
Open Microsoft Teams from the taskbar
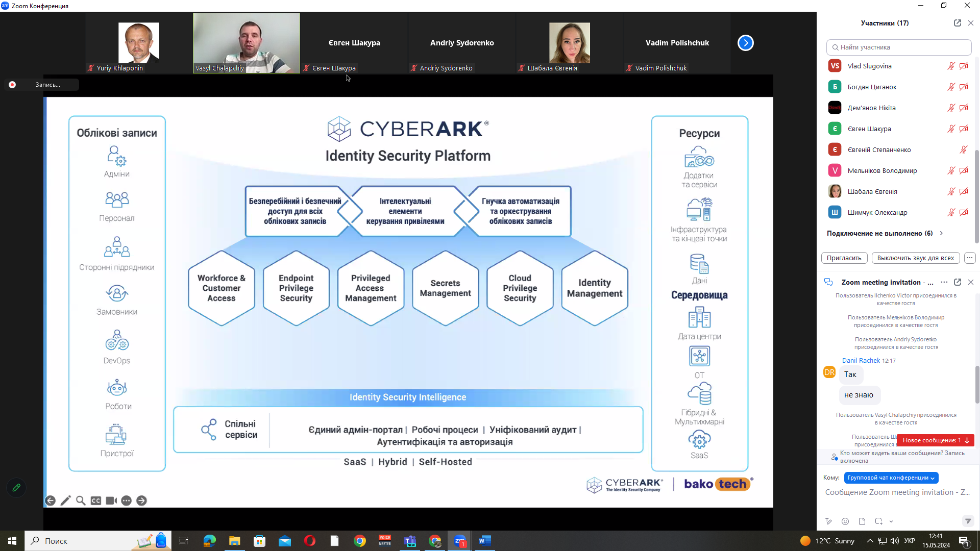(410, 541)
